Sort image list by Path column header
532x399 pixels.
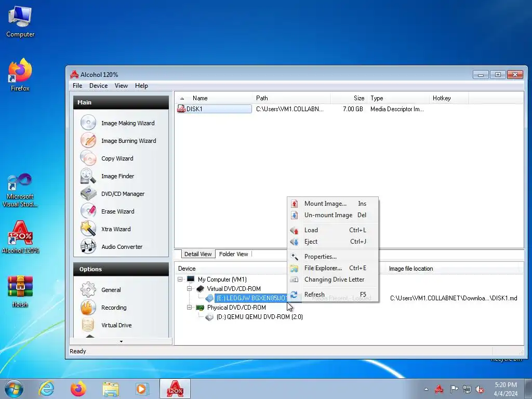click(x=291, y=98)
